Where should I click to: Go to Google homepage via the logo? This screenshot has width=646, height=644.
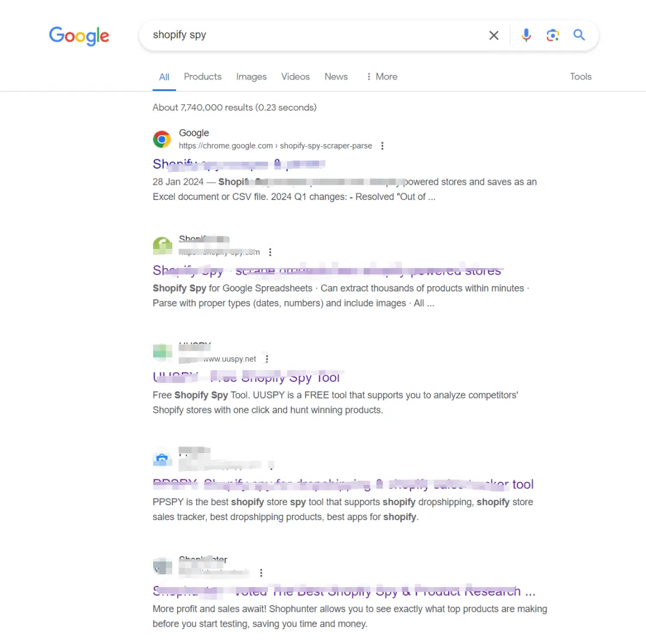[79, 36]
